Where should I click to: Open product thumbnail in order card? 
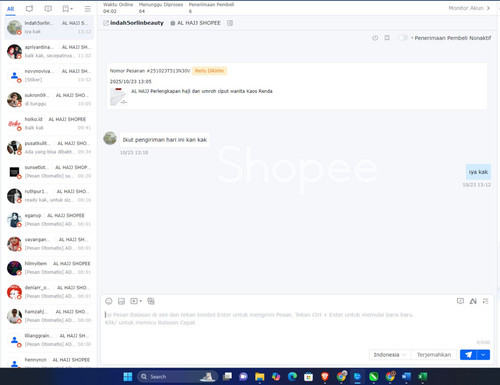(119, 96)
